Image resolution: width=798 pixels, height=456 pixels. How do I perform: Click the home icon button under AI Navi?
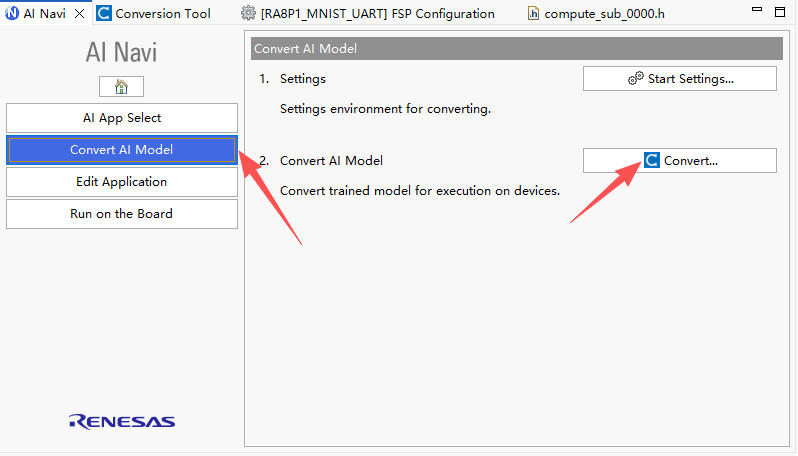coord(121,87)
